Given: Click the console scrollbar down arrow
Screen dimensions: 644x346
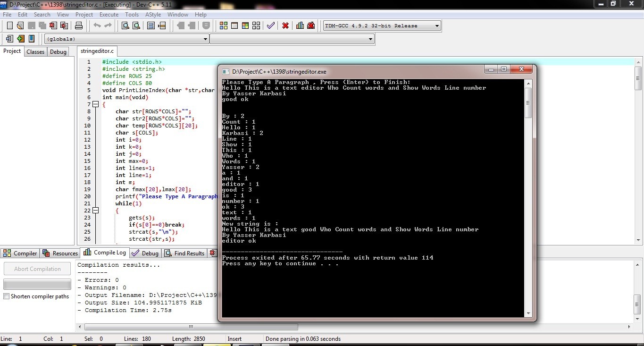Looking at the screenshot, I should pos(528,313).
